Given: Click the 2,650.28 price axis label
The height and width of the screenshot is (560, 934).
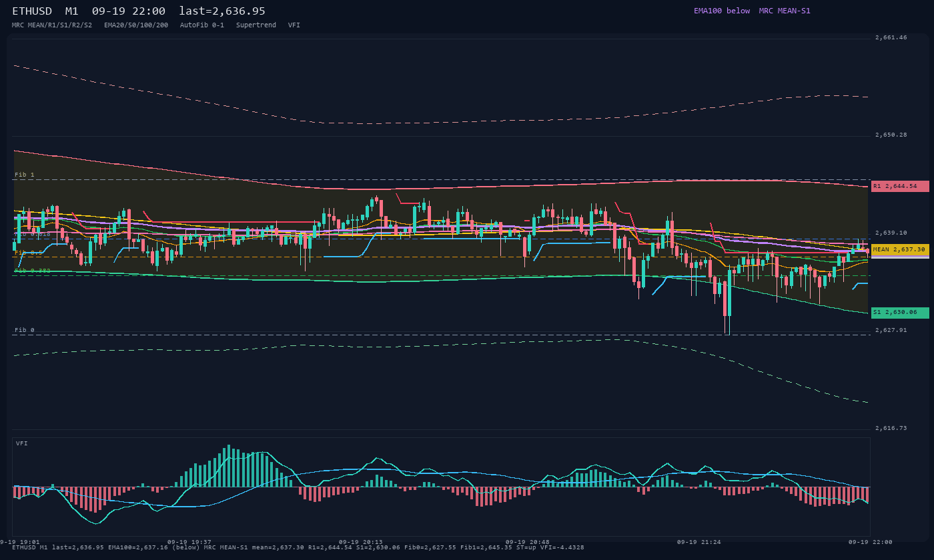Looking at the screenshot, I should (891, 135).
